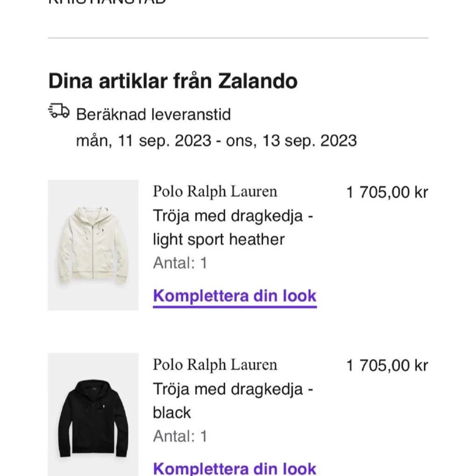
Task: Click the 1 705,00 kr price of heather hoodie
Action: [x=387, y=192]
